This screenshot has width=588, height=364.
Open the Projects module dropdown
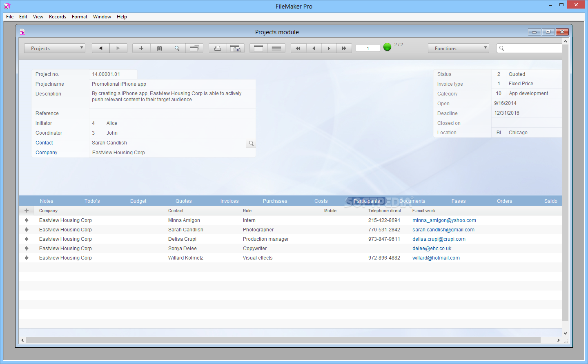coord(55,48)
